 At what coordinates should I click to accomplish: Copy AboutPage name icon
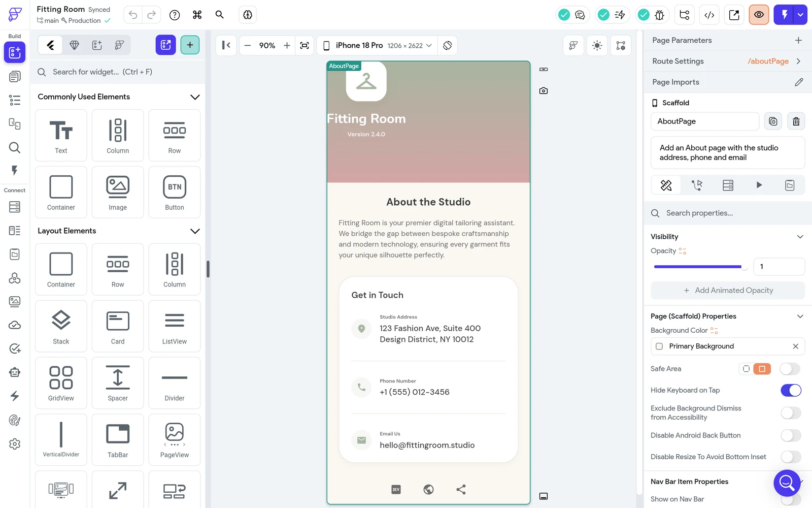point(773,121)
